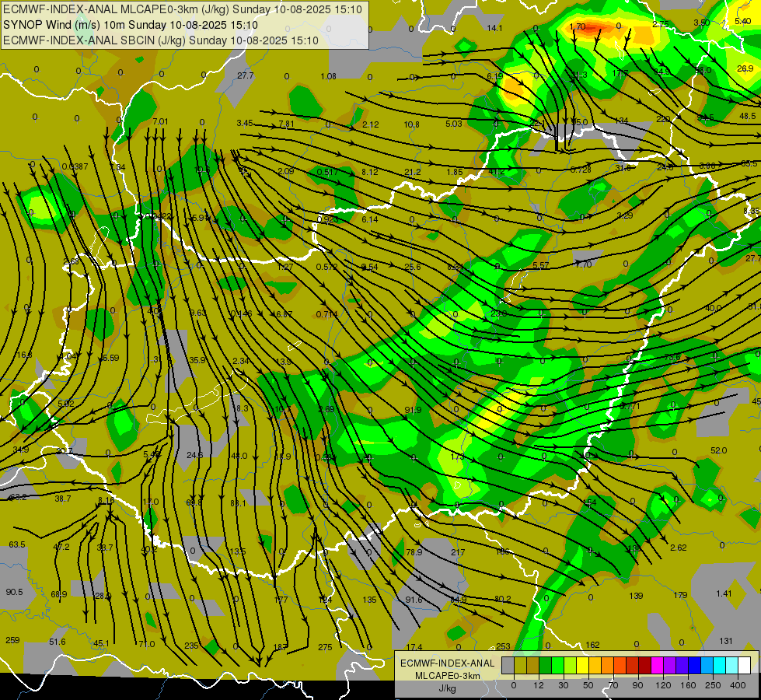Pick the sky blue swatch left of 250

click(x=707, y=665)
